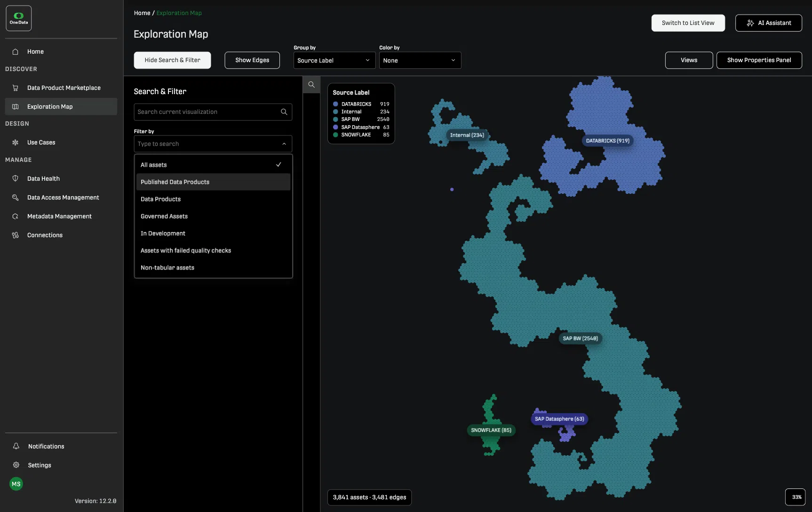Select In Development filter option

click(213, 233)
